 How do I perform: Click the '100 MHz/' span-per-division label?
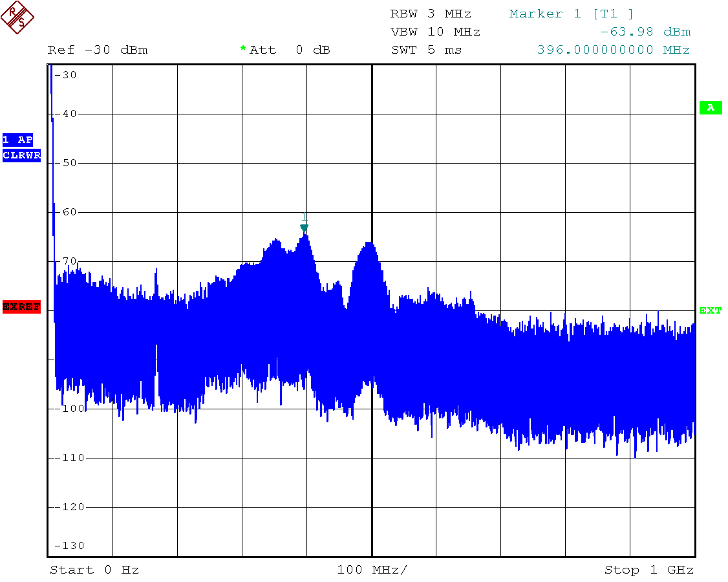pyautogui.click(x=372, y=570)
